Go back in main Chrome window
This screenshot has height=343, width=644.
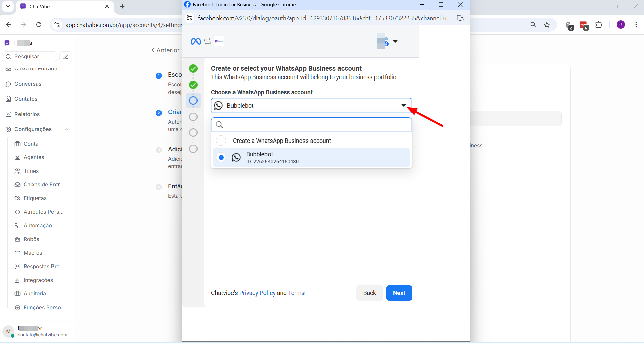coord(9,24)
